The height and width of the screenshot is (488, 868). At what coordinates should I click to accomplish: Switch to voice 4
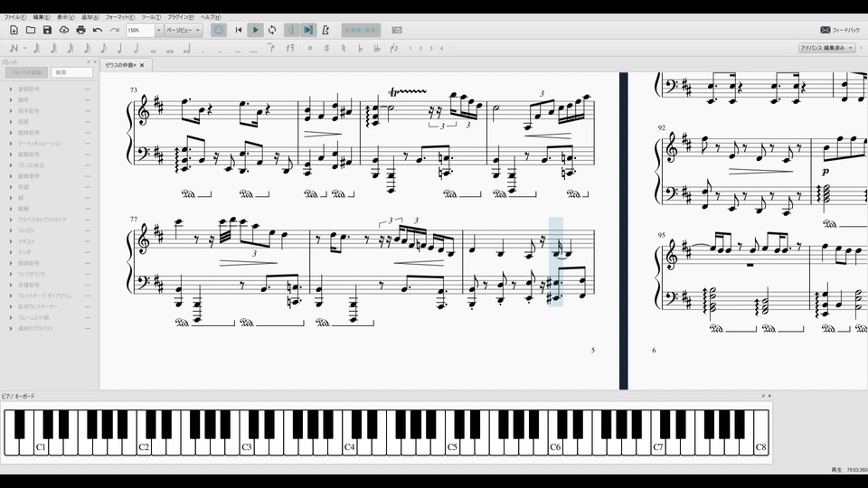tap(442, 48)
